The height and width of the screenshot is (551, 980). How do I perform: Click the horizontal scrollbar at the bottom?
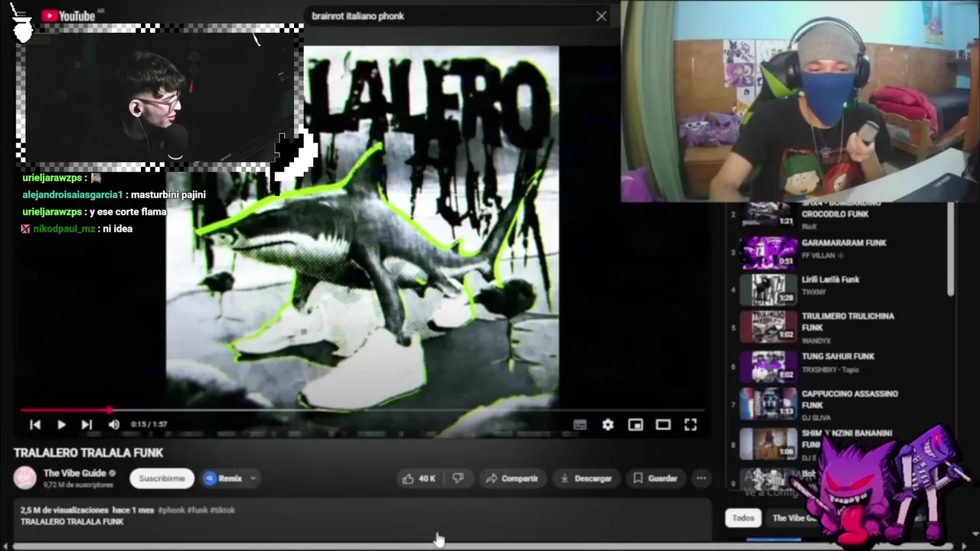pyautogui.click(x=482, y=546)
